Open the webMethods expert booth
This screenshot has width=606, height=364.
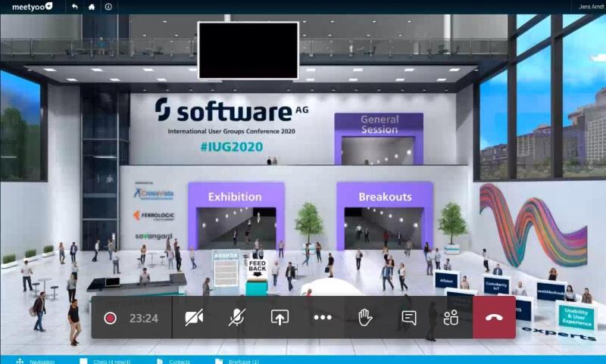[551, 292]
